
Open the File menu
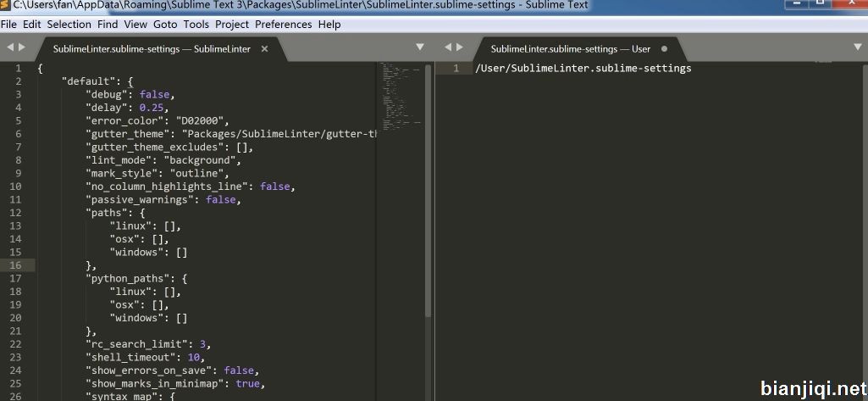(8, 25)
